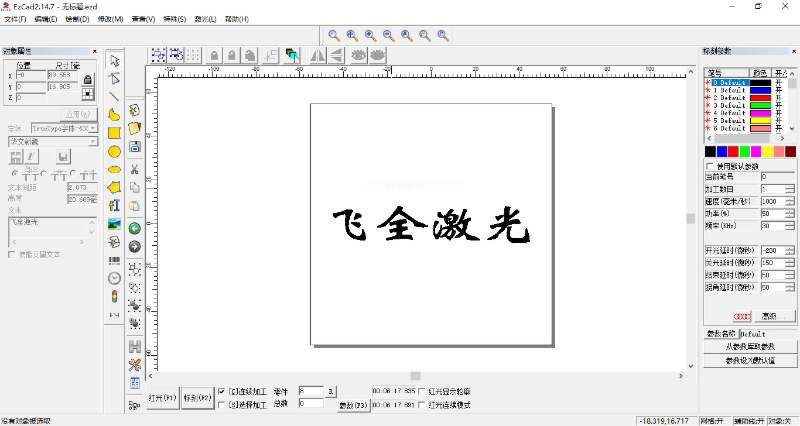
Task: Uncheck the [C]连续加工 checkbox
Action: point(221,392)
